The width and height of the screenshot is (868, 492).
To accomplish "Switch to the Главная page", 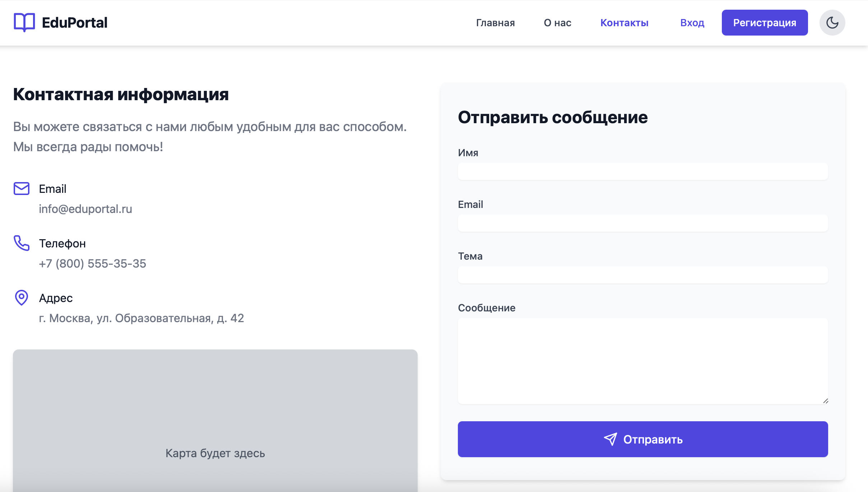I will tap(496, 23).
